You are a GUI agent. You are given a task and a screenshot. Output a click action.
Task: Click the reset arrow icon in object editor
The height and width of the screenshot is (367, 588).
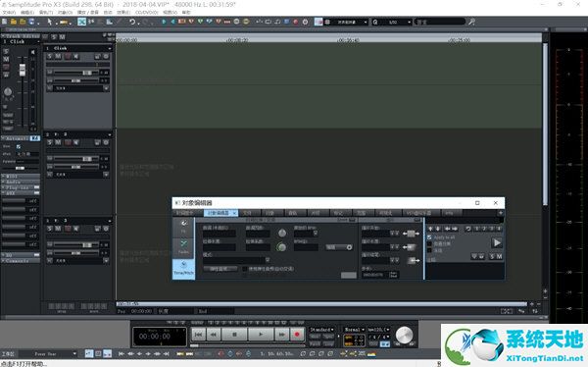(x=468, y=229)
